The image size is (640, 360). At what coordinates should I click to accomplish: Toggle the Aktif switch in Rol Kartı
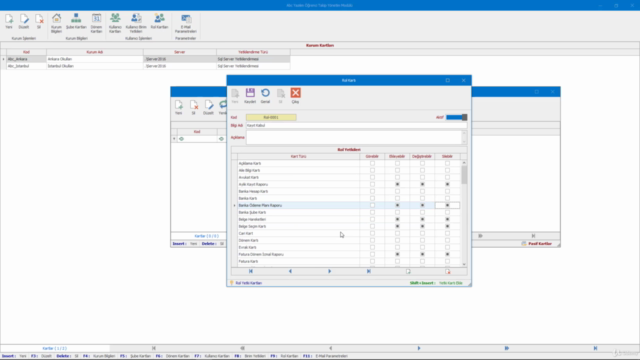[x=456, y=117]
